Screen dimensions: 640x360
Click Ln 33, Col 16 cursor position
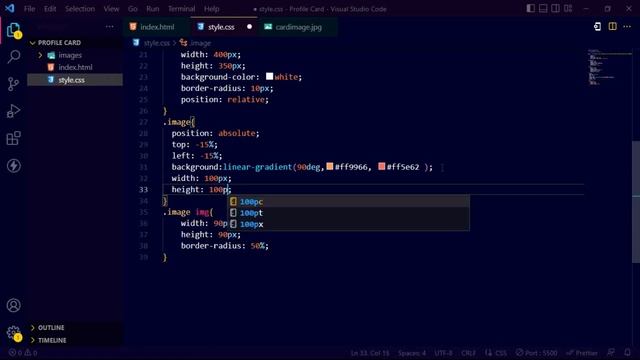(370, 353)
